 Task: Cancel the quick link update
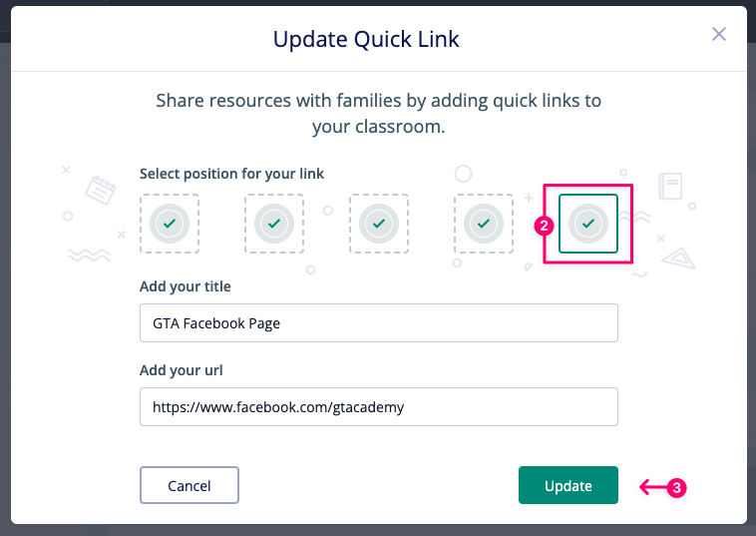coord(189,485)
